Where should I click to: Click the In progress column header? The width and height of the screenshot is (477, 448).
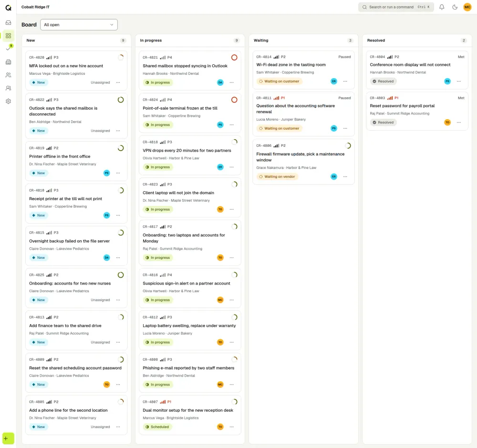click(151, 41)
